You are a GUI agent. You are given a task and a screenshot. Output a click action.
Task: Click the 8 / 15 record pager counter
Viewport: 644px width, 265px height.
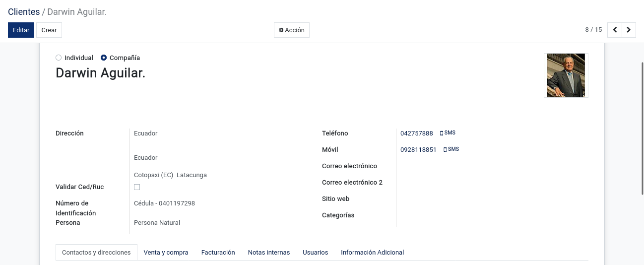pyautogui.click(x=593, y=30)
